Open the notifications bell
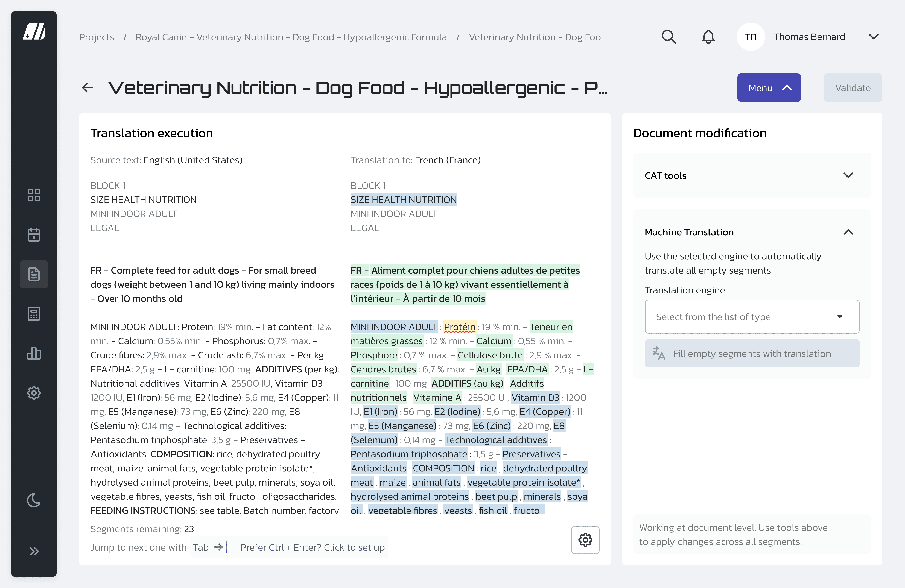 [708, 37]
